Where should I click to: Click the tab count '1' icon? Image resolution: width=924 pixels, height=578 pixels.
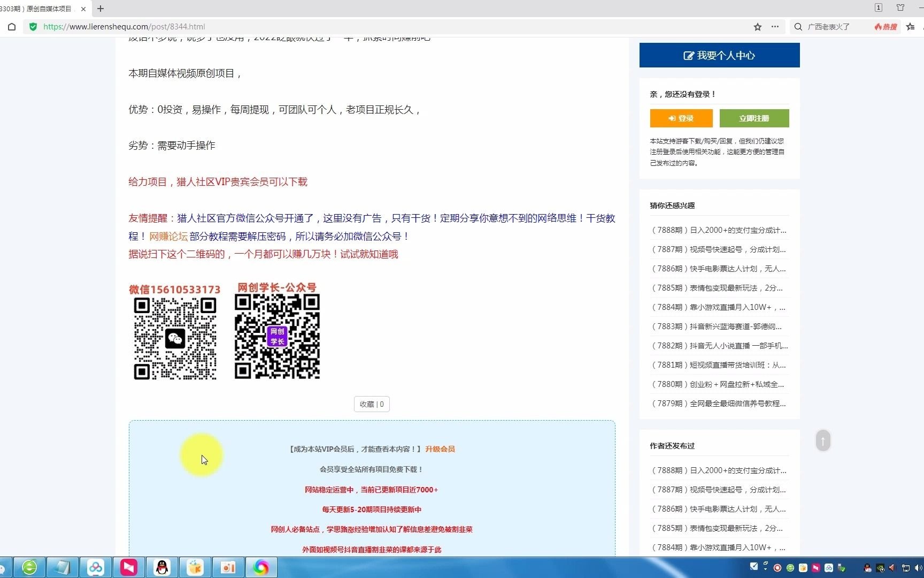pyautogui.click(x=879, y=7)
